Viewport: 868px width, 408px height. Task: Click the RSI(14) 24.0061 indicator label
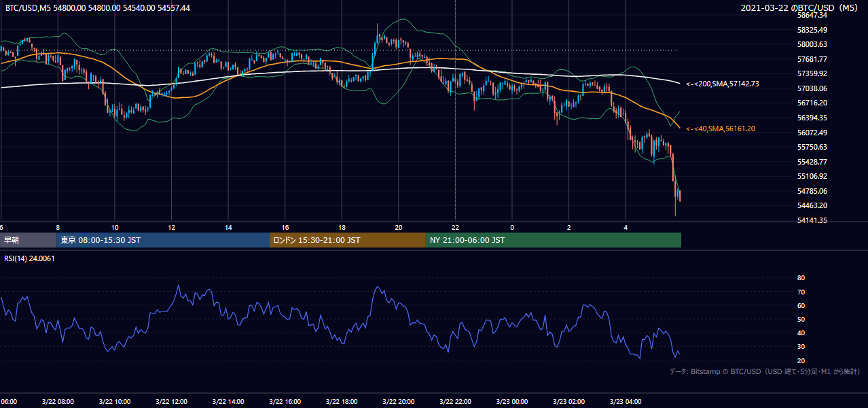[30, 258]
